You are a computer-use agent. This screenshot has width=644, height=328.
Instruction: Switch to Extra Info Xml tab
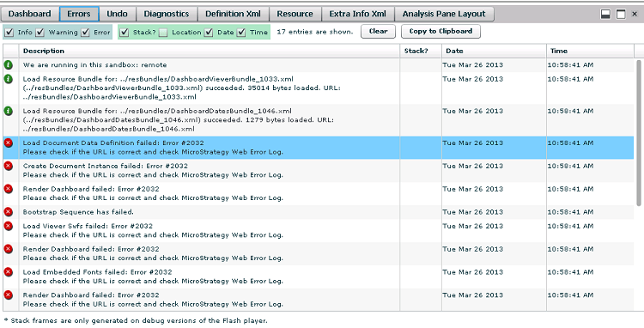tap(358, 14)
